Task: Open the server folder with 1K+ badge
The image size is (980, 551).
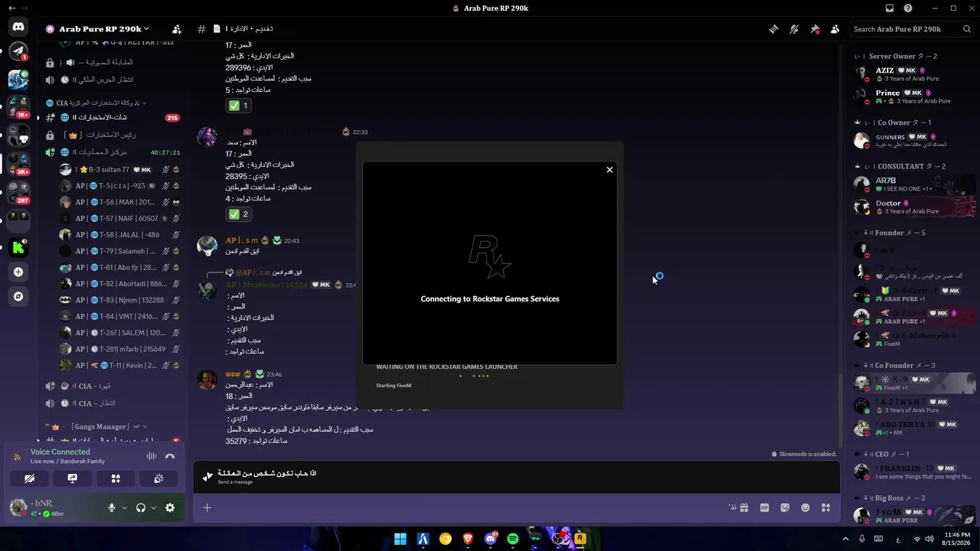Action: pyautogui.click(x=18, y=106)
